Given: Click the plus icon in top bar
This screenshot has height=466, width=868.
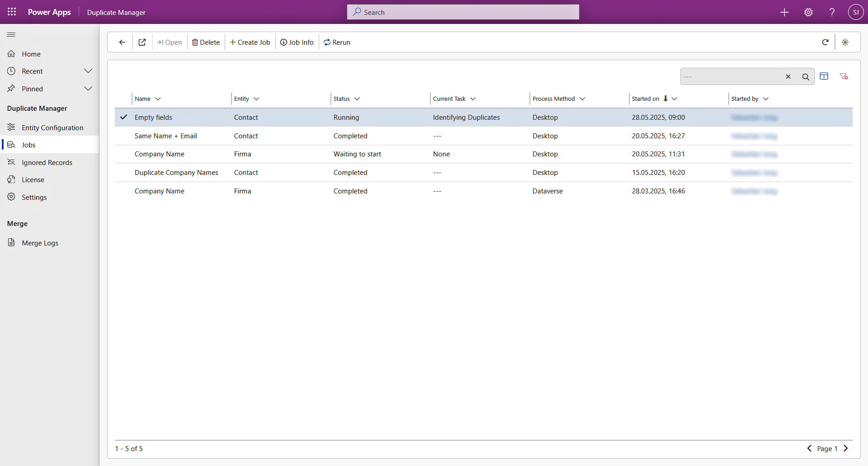Looking at the screenshot, I should click(x=784, y=12).
